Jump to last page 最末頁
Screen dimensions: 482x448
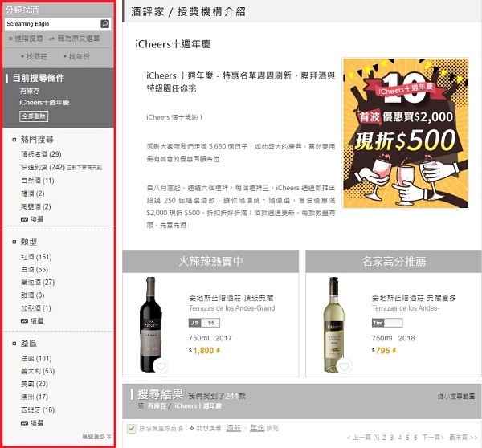tap(463, 438)
